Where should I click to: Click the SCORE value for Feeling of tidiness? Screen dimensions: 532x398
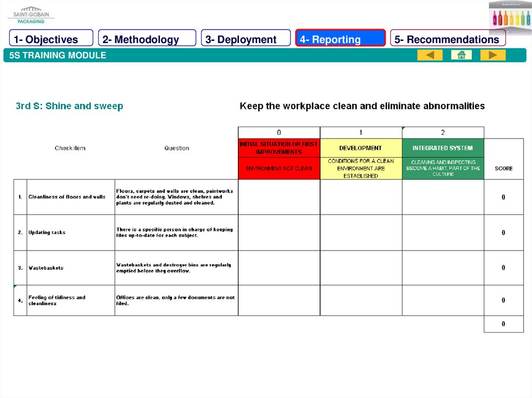[x=503, y=300]
